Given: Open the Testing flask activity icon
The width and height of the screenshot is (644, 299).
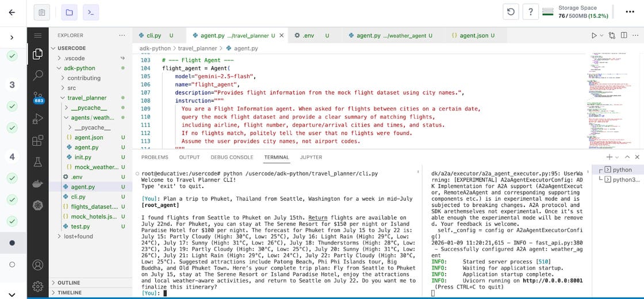Looking at the screenshot, I should (x=38, y=162).
